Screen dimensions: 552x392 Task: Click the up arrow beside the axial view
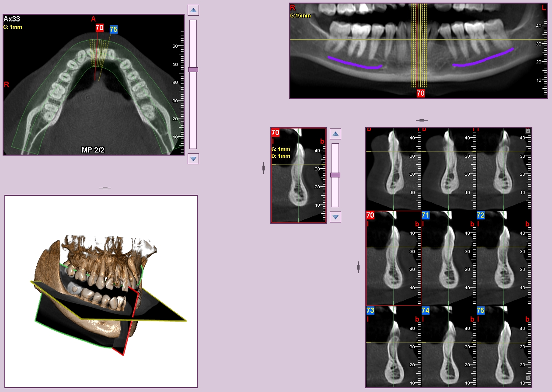point(193,10)
